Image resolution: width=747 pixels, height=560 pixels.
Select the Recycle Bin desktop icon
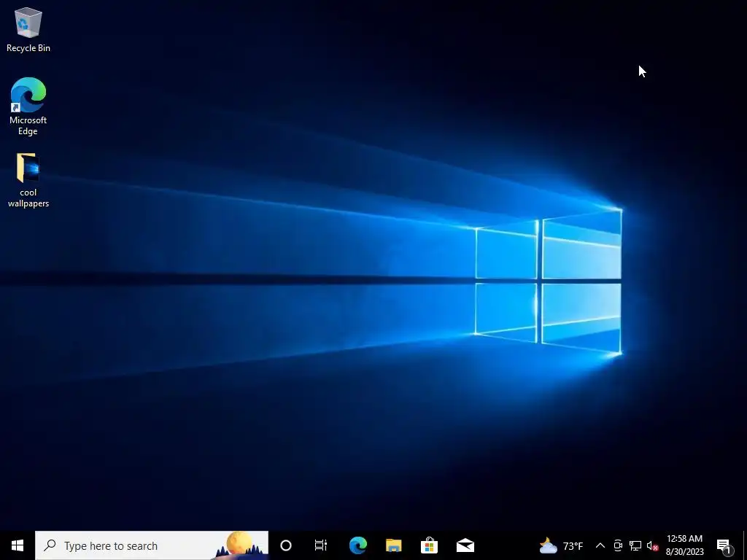(28, 29)
